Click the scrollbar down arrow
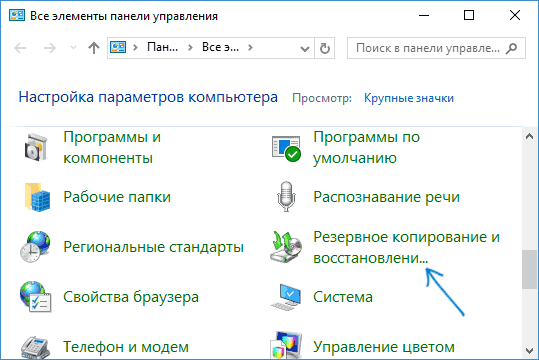The height and width of the screenshot is (360, 539). (x=529, y=350)
